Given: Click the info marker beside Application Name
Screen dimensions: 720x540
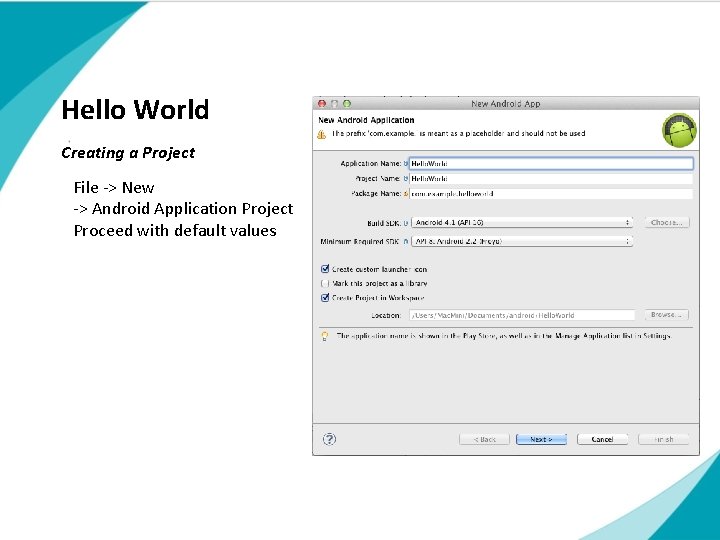Looking at the screenshot, I should click(x=405, y=163).
